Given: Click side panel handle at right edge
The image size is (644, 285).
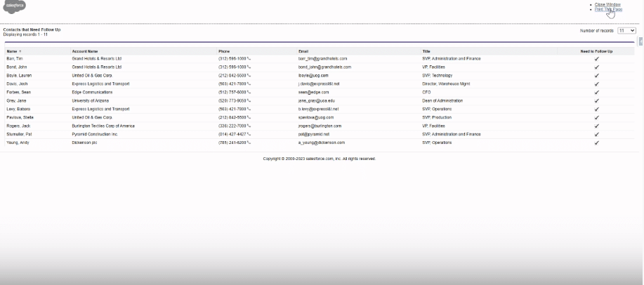Looking at the screenshot, I should click(x=641, y=41).
